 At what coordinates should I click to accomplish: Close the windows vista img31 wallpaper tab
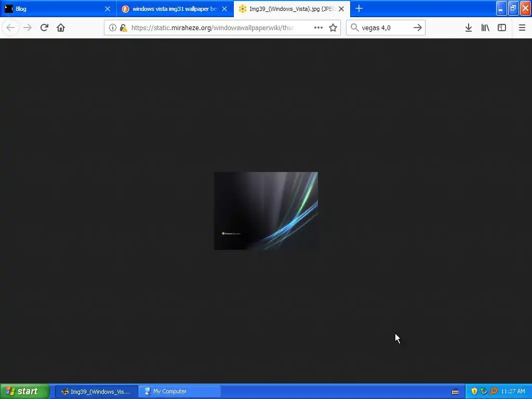[x=224, y=9]
